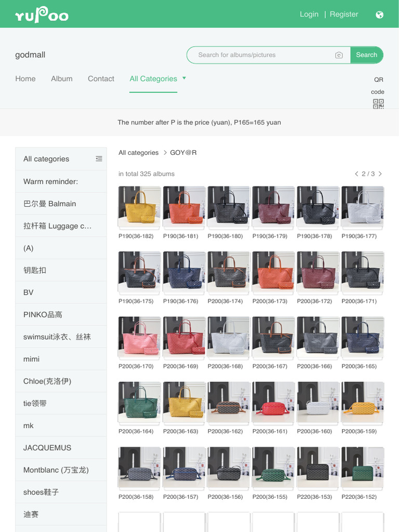Click All categories breadcrumb link

click(x=138, y=153)
